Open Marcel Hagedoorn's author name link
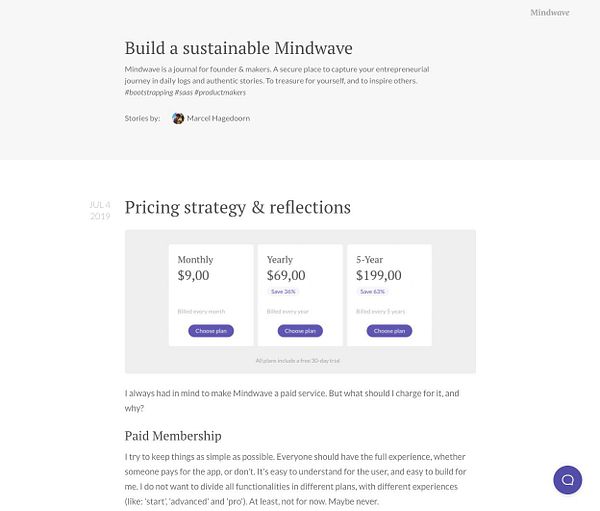This screenshot has height=511, width=600. (x=218, y=118)
